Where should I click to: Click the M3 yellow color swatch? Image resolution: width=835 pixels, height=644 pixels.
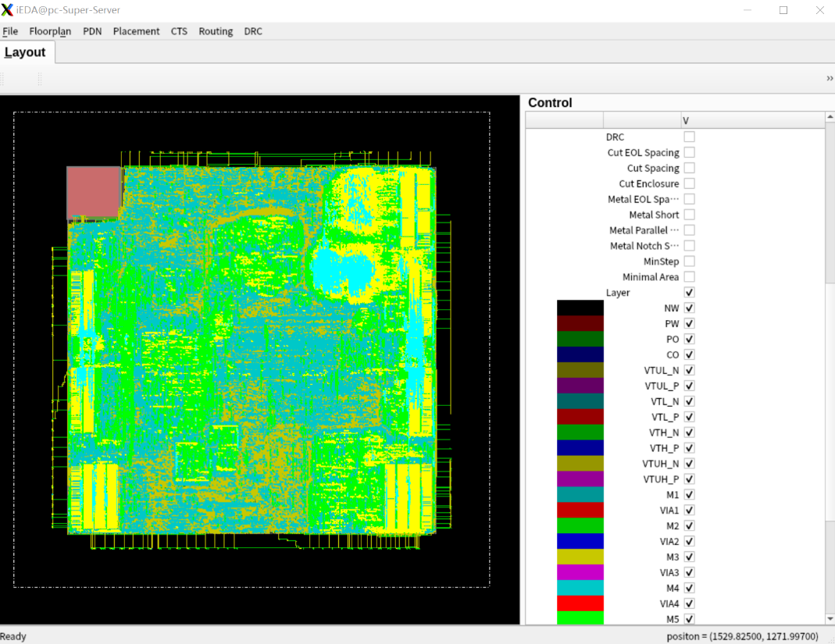[580, 557]
